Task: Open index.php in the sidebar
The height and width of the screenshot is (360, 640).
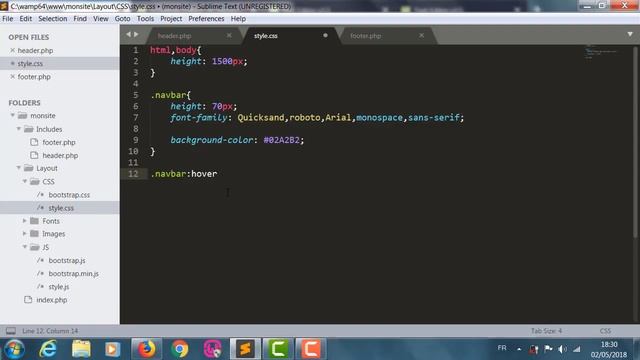Action: pos(51,300)
